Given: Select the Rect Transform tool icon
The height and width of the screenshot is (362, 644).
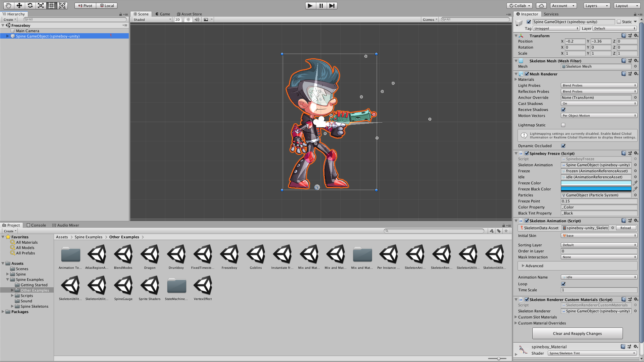Looking at the screenshot, I should click(51, 5).
